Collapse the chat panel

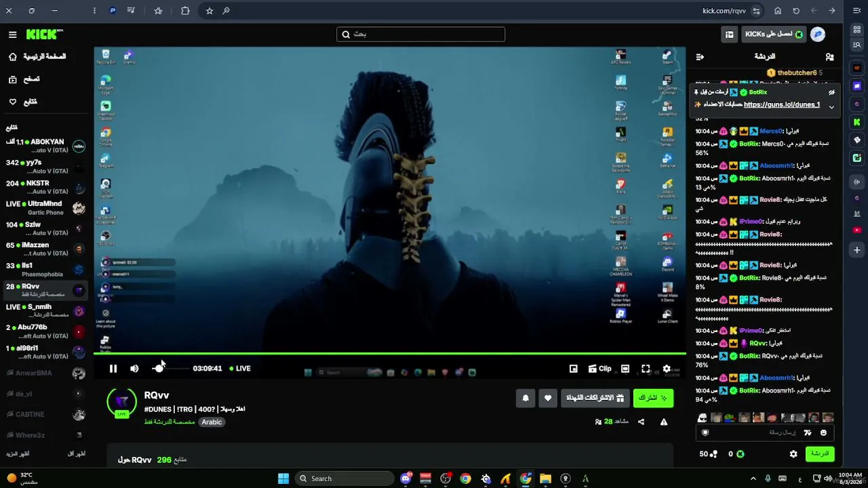(700, 57)
